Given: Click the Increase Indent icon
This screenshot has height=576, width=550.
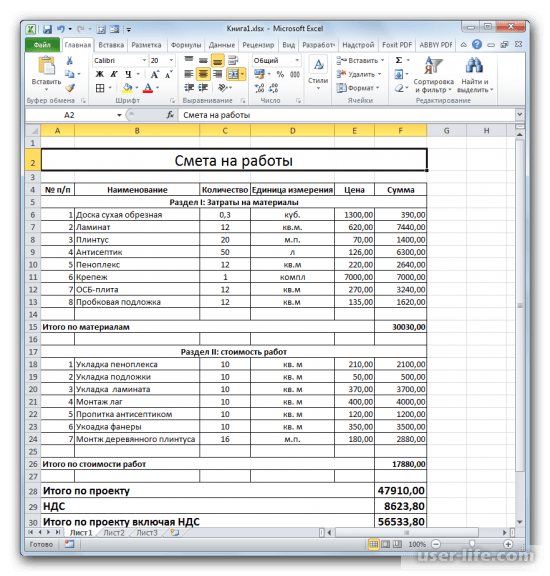Looking at the screenshot, I should pyautogui.click(x=203, y=88).
